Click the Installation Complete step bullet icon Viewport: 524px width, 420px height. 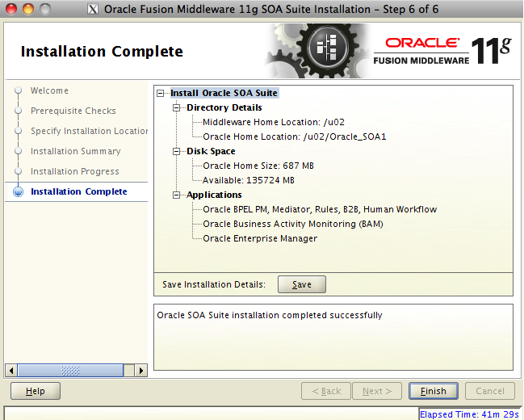click(x=18, y=192)
